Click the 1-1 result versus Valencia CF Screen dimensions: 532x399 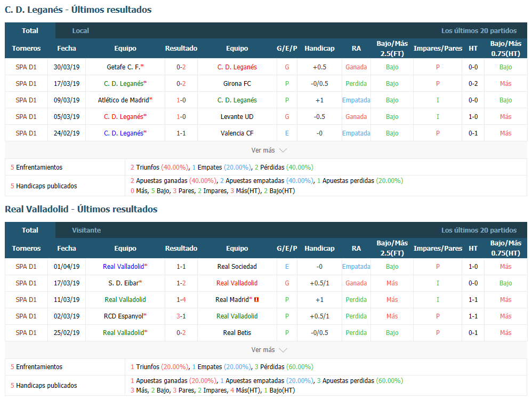pos(181,133)
